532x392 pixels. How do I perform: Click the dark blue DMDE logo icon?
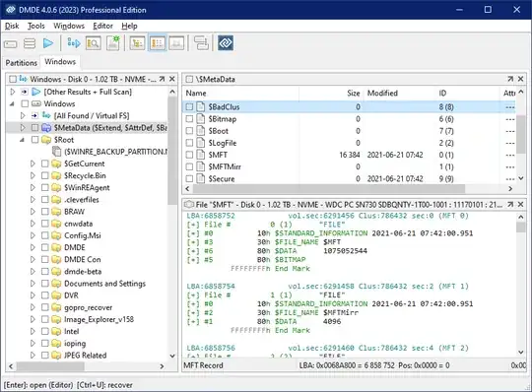226,43
